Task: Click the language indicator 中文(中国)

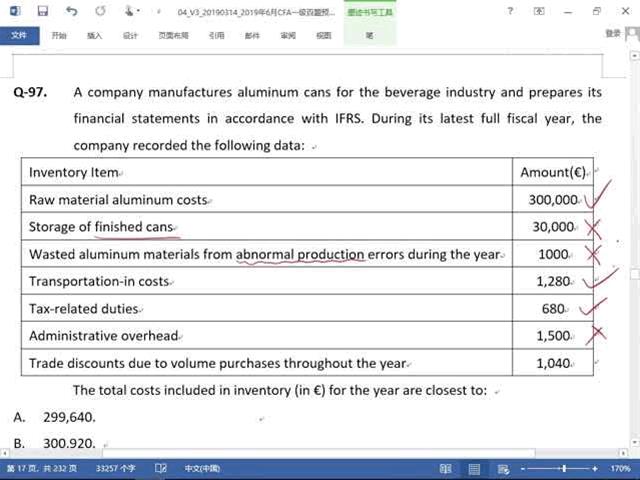Action: (202, 469)
